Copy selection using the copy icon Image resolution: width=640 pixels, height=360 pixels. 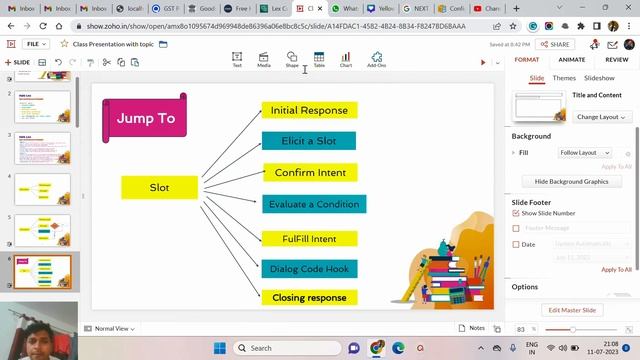(121, 62)
